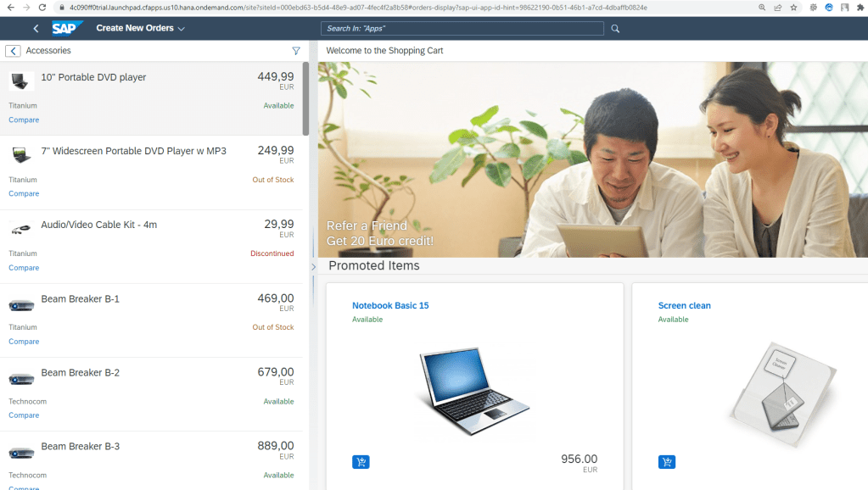Click the SAP logo
This screenshot has height=490, width=868.
coord(67,28)
